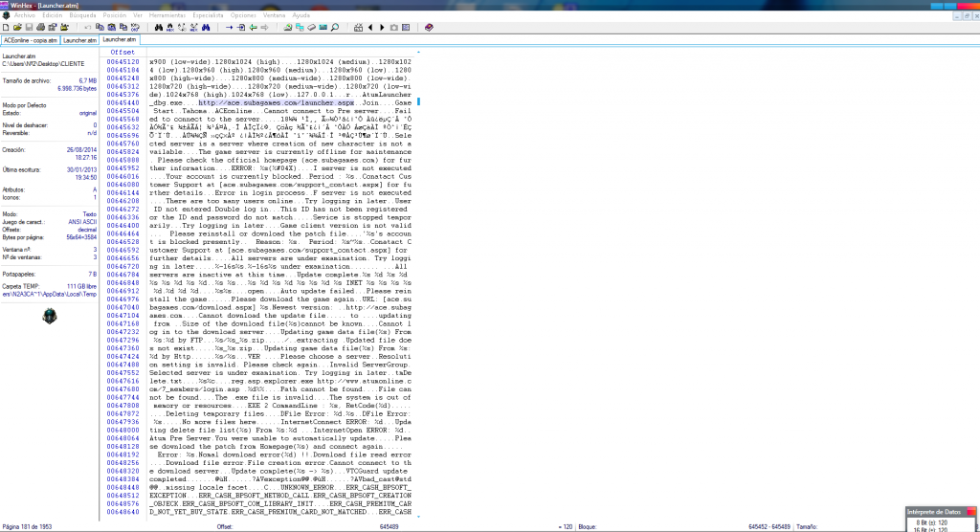
Task: Click the camera snapshot icon in toolbar
Action: [x=393, y=27]
